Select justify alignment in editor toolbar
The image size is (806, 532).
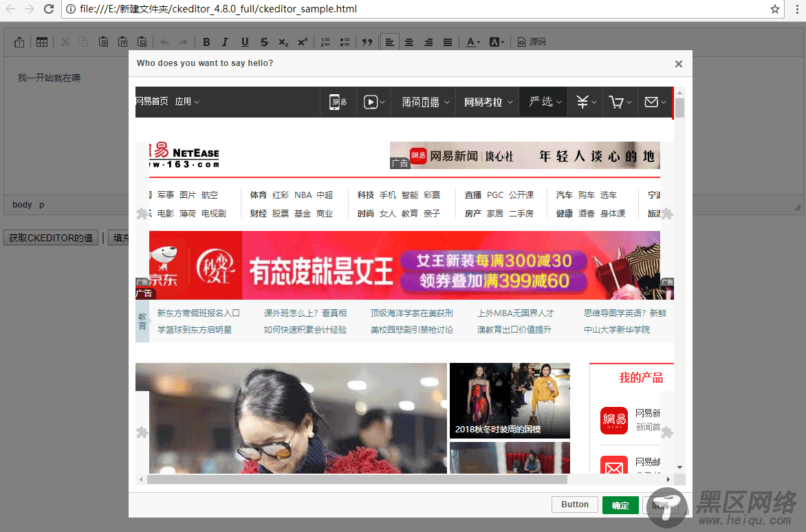(x=448, y=42)
